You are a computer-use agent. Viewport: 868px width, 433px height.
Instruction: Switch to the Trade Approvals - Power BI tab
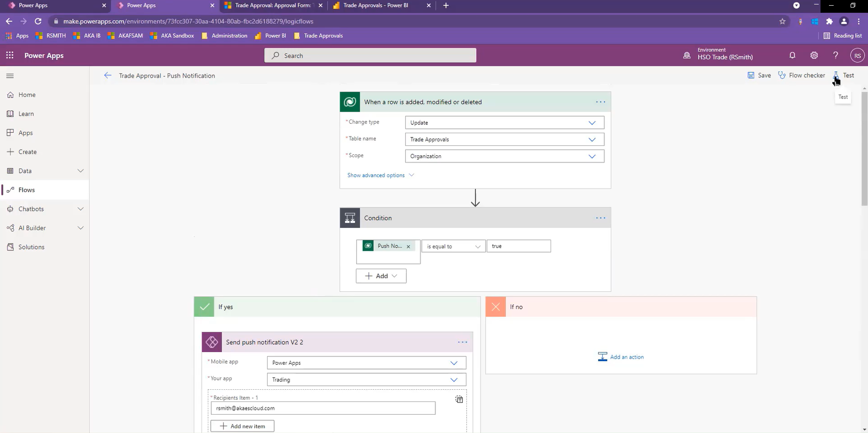pos(376,6)
